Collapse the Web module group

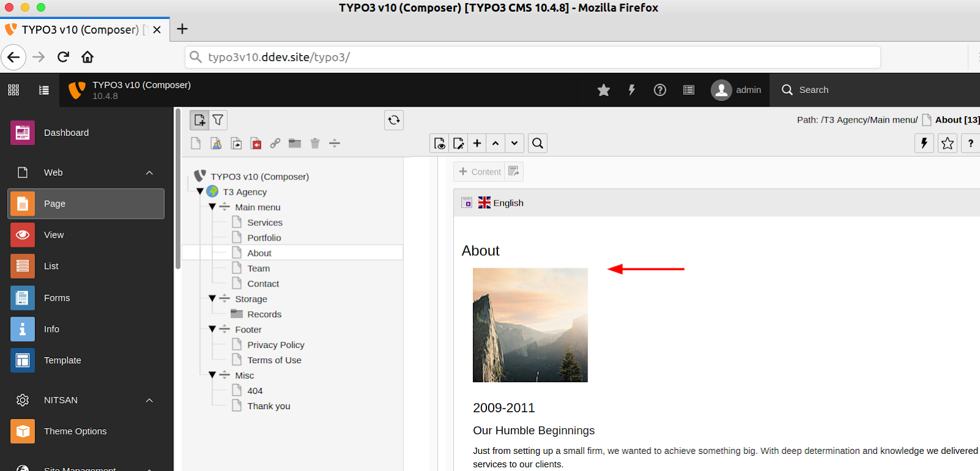(x=149, y=173)
